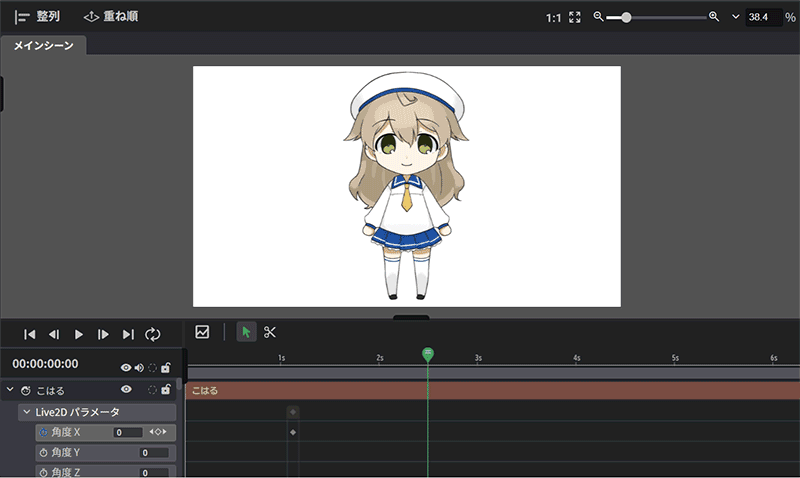Toggle the 角度 X stopwatch icon

tap(43, 433)
